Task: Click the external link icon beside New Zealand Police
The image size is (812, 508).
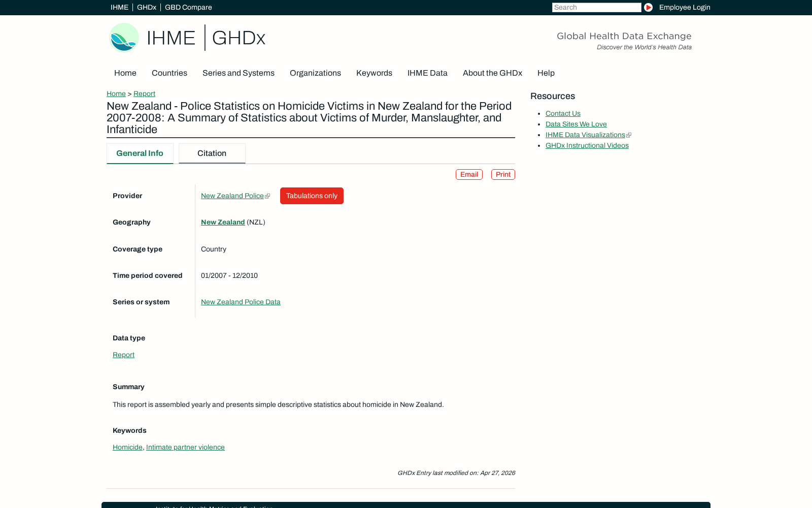Action: [267, 196]
